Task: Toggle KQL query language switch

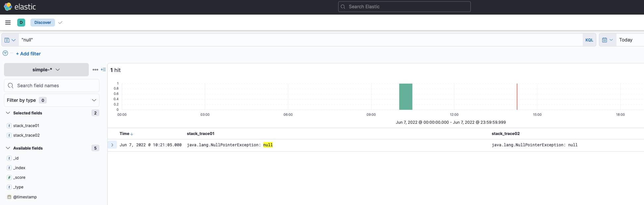Action: click(589, 40)
